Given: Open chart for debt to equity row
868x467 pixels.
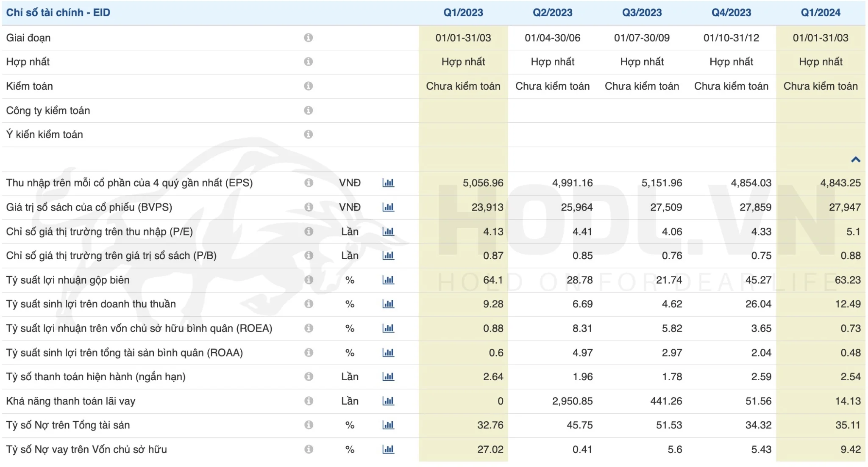Looking at the screenshot, I should point(388,449).
